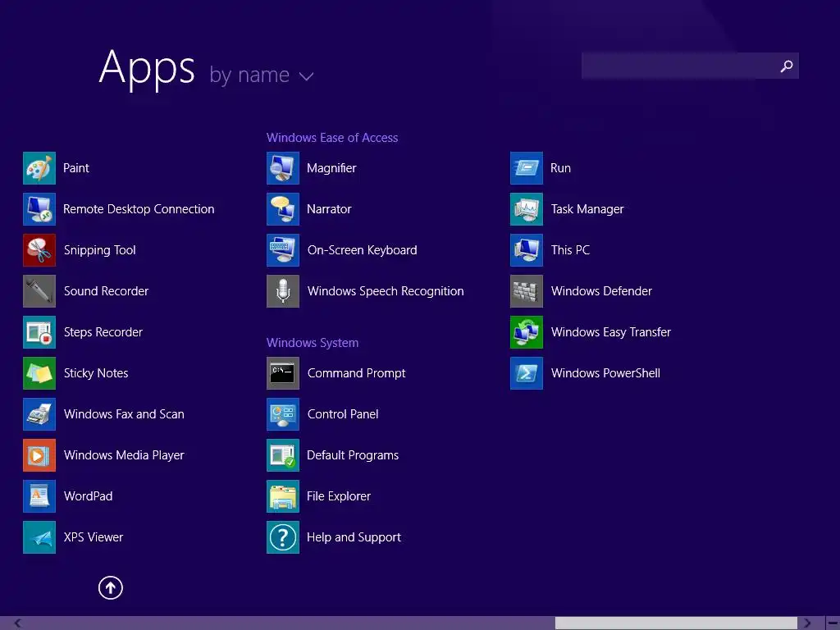Click the 'Windows Defender' label
The width and height of the screenshot is (840, 630).
(x=601, y=291)
